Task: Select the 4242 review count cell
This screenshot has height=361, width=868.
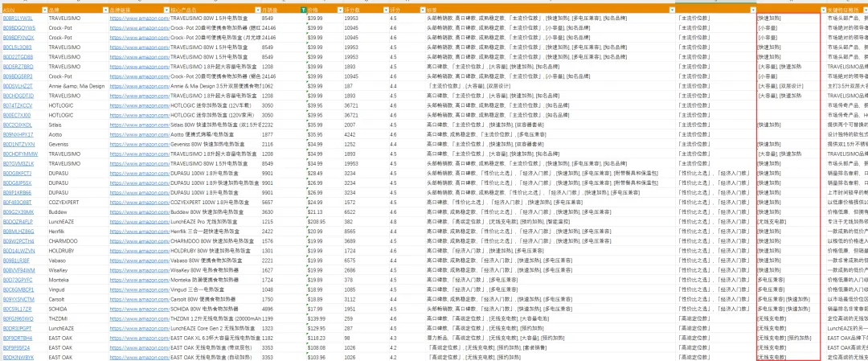Action: [x=366, y=134]
